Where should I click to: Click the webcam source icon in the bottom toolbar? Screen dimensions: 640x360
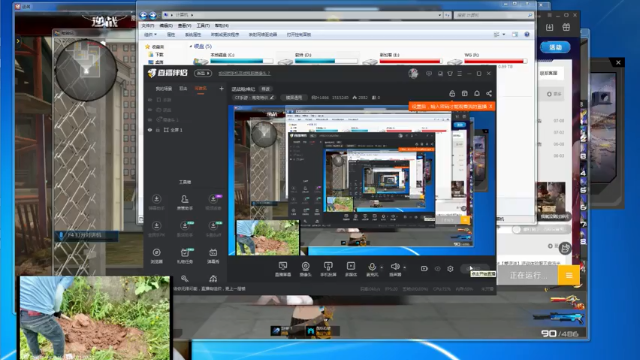pos(305,267)
